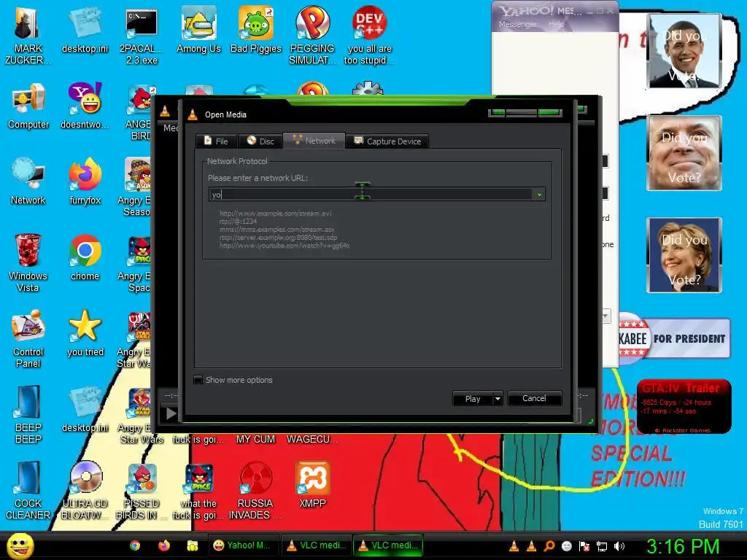Switch to the File tab in Open Media
The height and width of the screenshot is (560, 747).
tap(216, 141)
